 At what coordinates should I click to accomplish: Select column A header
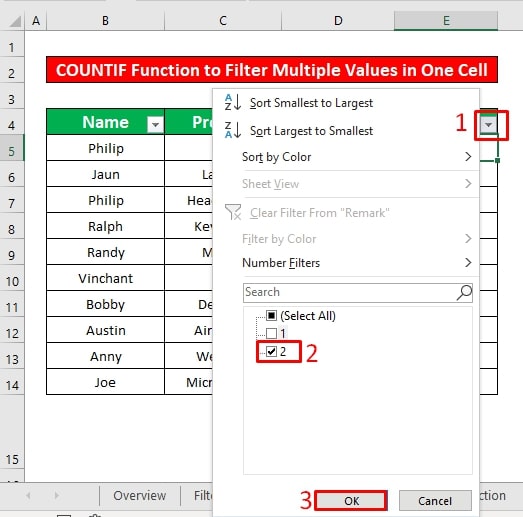click(36, 21)
